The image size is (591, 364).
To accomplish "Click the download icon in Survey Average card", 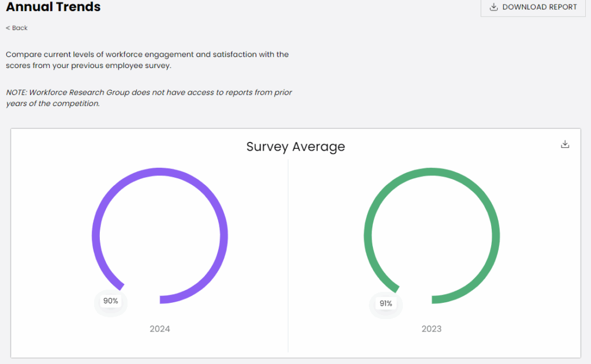I will [x=565, y=144].
